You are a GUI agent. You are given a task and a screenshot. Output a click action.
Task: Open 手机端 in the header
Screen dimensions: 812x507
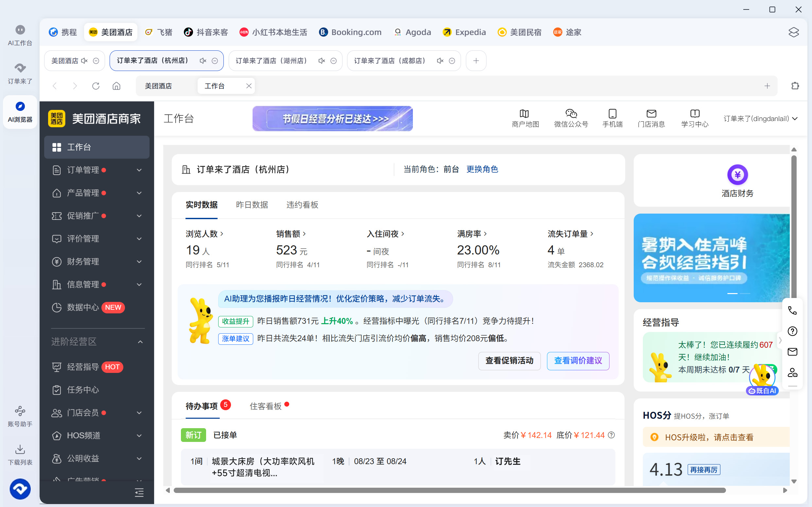tap(612, 118)
